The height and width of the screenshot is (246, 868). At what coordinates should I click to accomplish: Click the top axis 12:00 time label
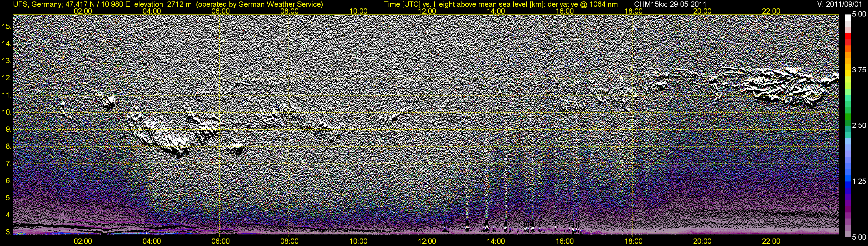pos(427,11)
